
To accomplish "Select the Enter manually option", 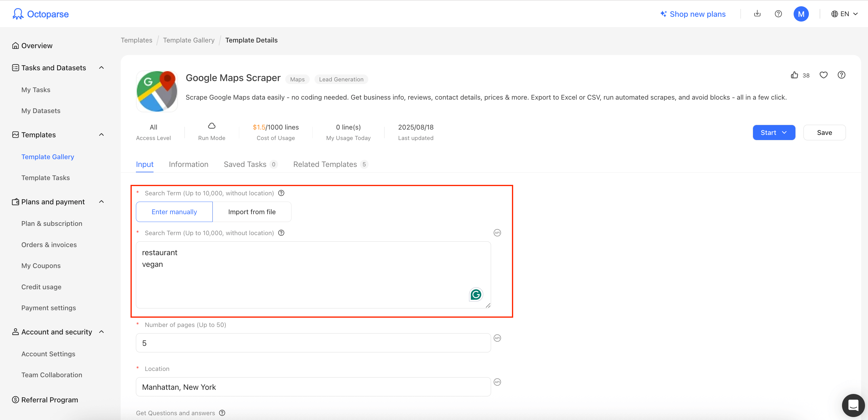I will coord(174,212).
